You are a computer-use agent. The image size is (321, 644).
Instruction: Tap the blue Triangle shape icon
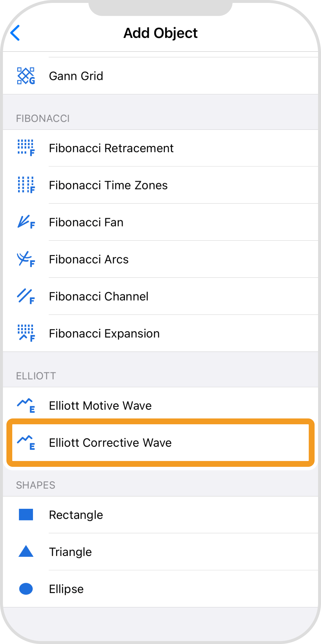click(26, 551)
